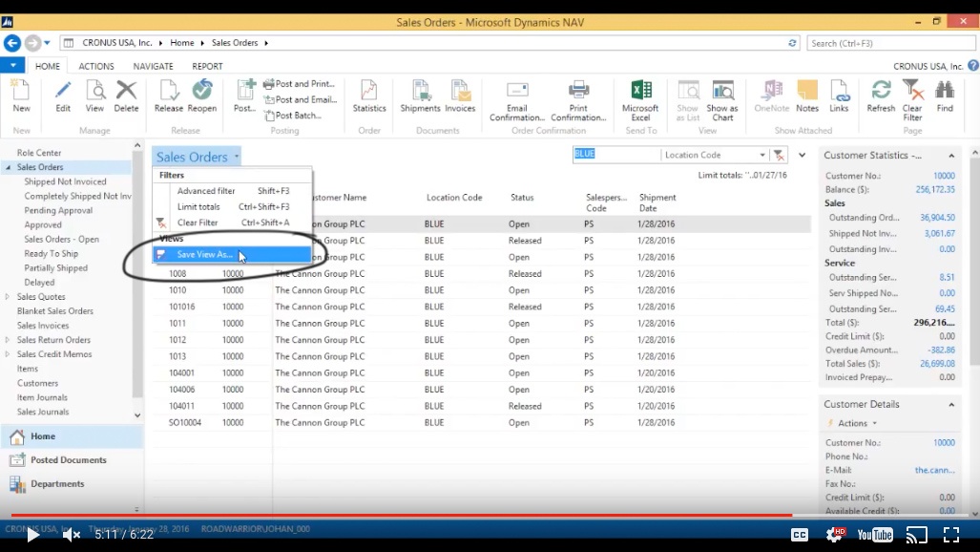This screenshot has width=980, height=552.
Task: Select Clear Filter menu entry
Action: pyautogui.click(x=233, y=223)
